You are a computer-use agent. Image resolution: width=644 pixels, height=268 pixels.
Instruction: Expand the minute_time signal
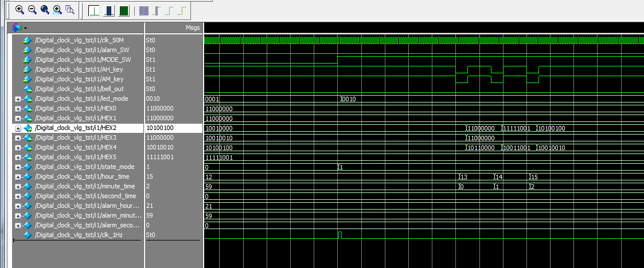point(18,186)
